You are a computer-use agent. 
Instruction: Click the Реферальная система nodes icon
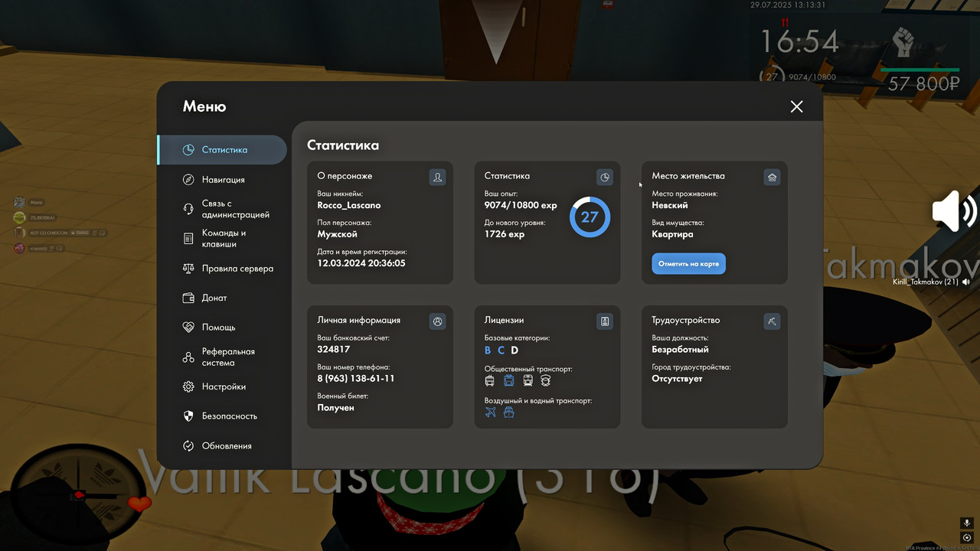(188, 357)
